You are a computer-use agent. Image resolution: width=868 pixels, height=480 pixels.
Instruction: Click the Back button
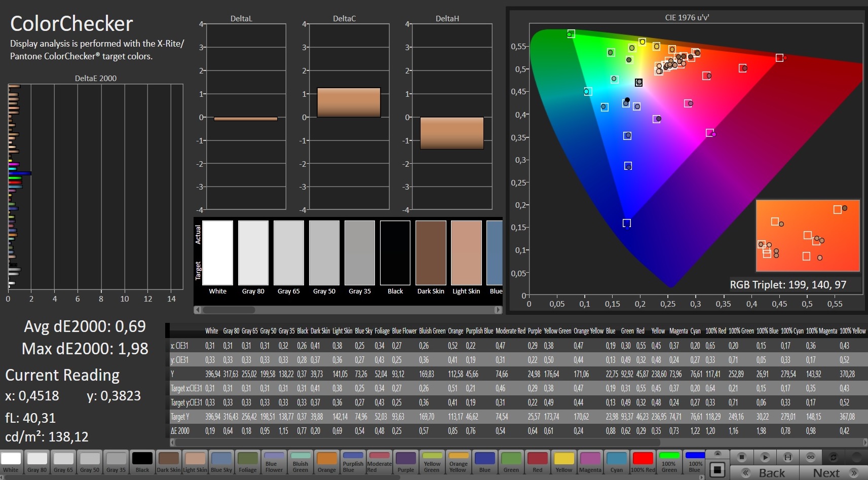[x=764, y=472]
